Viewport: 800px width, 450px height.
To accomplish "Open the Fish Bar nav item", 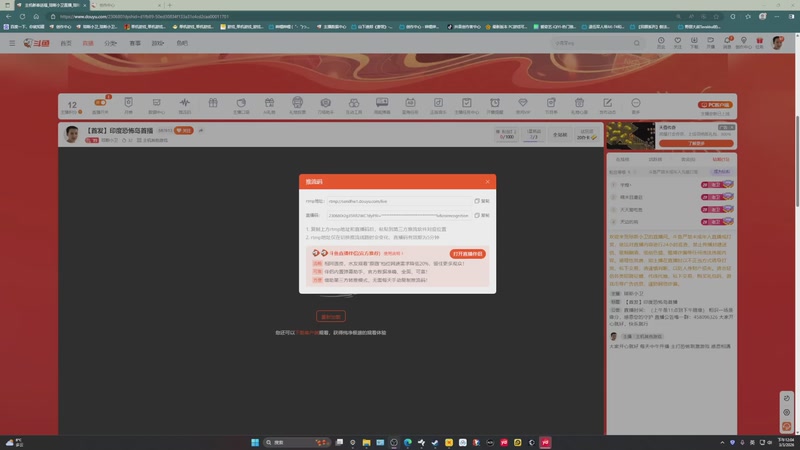I will (x=182, y=43).
